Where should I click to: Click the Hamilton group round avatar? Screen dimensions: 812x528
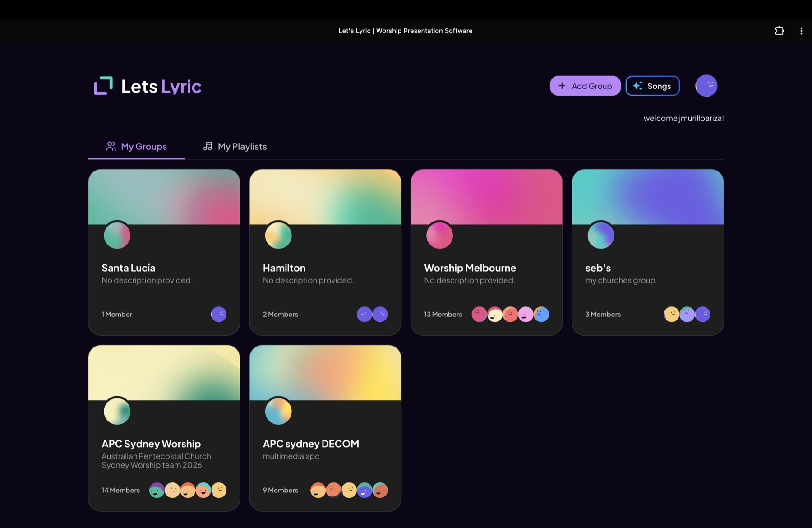pyautogui.click(x=278, y=235)
